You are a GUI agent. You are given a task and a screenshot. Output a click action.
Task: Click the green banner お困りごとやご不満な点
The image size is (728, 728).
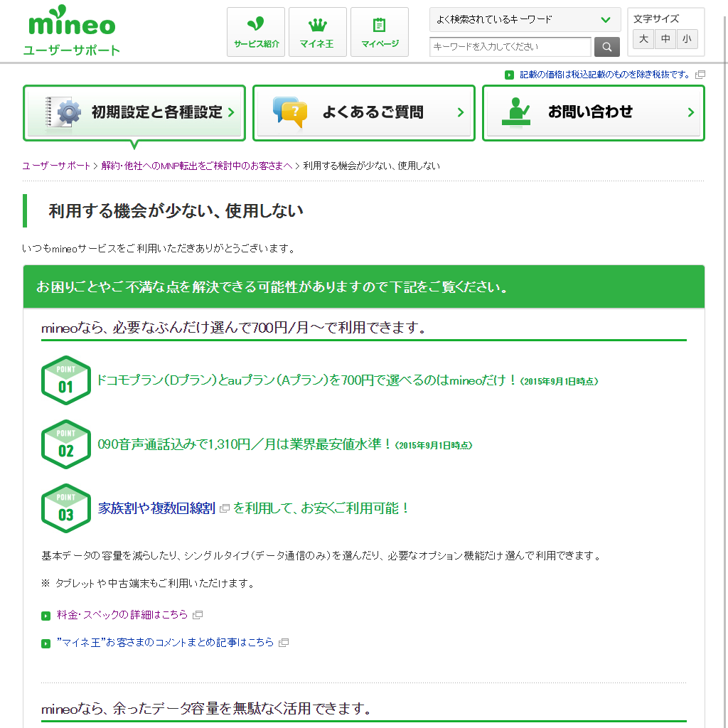click(x=364, y=287)
